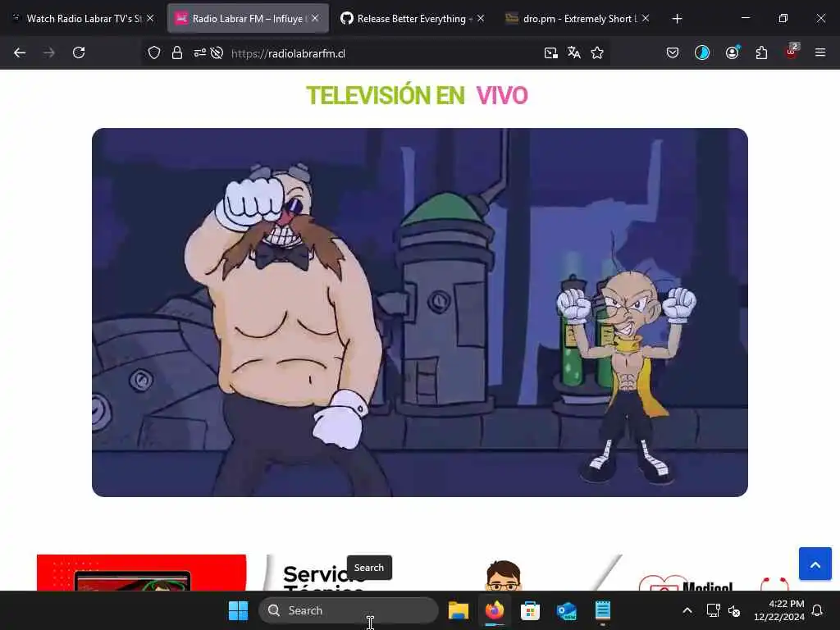Click the scroll-to-top arrow button
Image resolution: width=840 pixels, height=630 pixels.
click(815, 564)
